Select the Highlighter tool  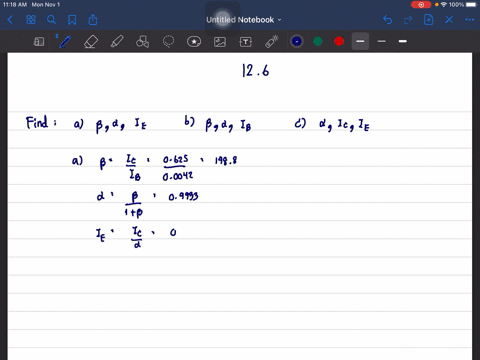tap(117, 42)
